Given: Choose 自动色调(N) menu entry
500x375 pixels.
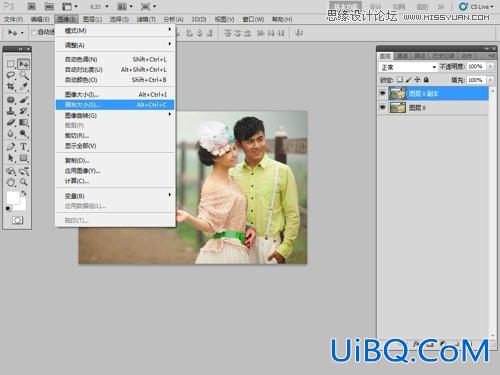Looking at the screenshot, I should point(115,59).
